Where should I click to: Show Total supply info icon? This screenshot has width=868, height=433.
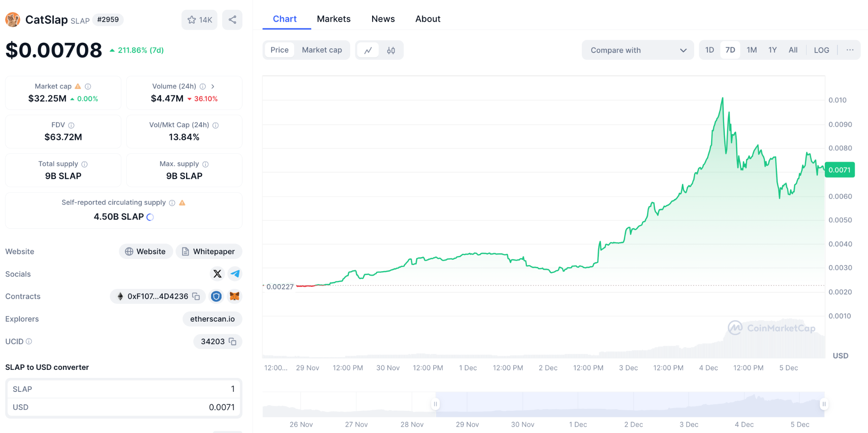click(84, 164)
